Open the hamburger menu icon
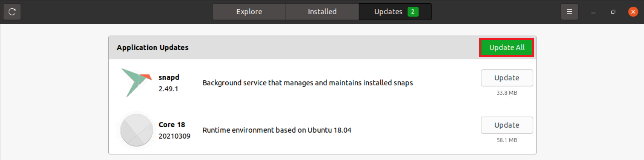The height and width of the screenshot is (160, 644). pos(570,12)
